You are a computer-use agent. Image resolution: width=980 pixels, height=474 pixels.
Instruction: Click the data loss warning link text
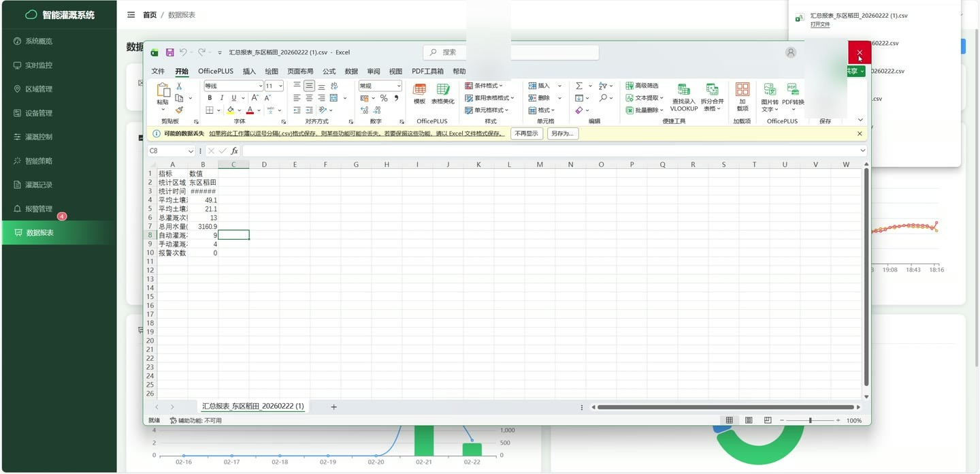click(x=357, y=133)
